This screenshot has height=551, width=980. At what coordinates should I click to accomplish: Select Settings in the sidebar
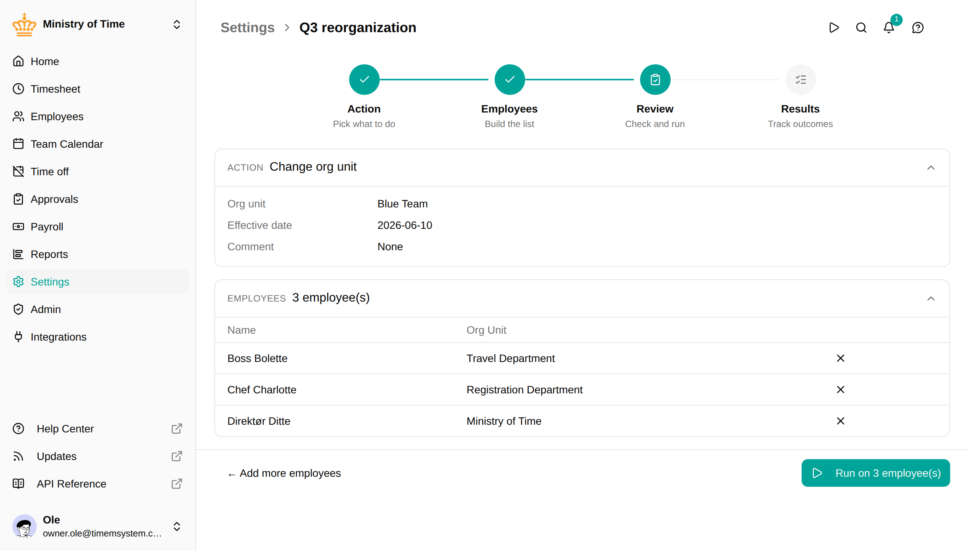click(98, 282)
